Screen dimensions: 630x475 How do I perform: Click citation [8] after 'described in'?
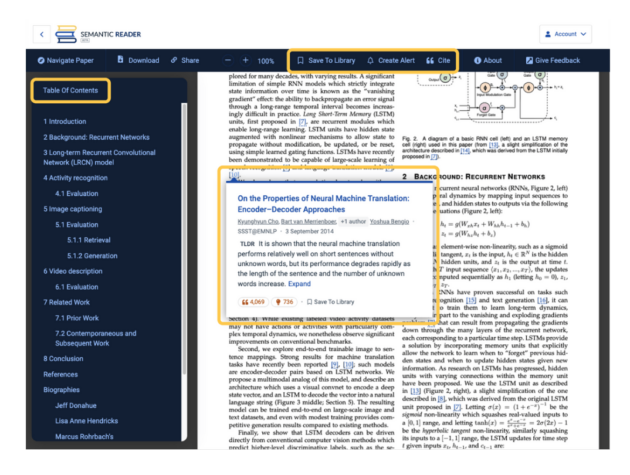(x=441, y=399)
